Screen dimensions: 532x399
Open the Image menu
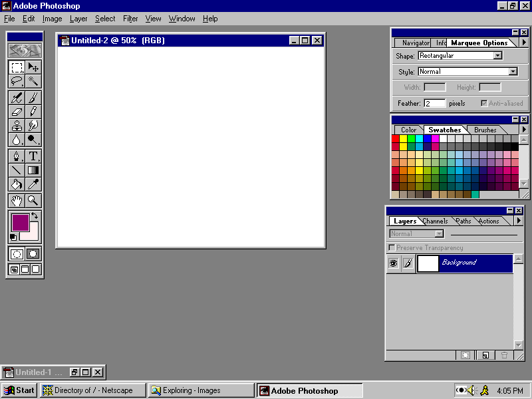(x=53, y=19)
